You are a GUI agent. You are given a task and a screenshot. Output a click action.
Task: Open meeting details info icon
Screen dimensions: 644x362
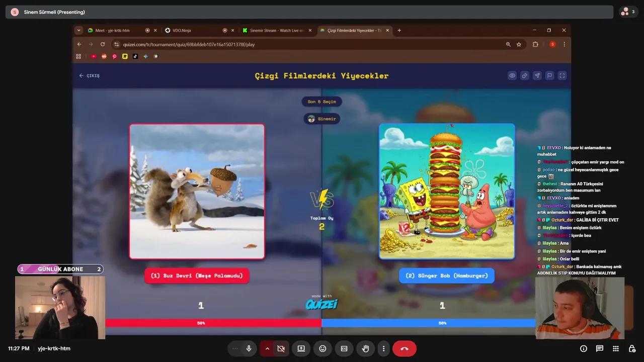point(584,348)
